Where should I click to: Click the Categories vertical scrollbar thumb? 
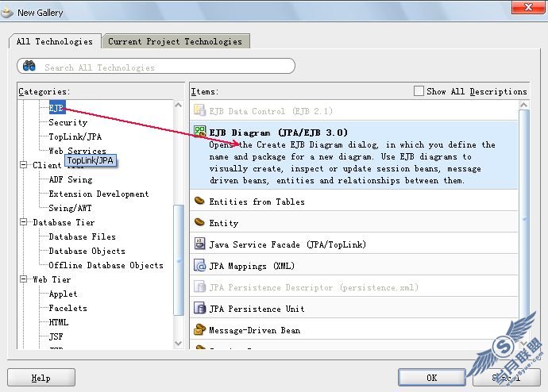point(179,260)
